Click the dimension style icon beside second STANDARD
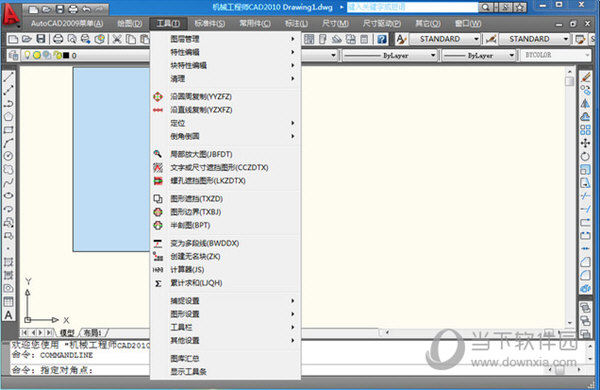Screen dimensions: 600x390 pyautogui.click(x=491, y=39)
